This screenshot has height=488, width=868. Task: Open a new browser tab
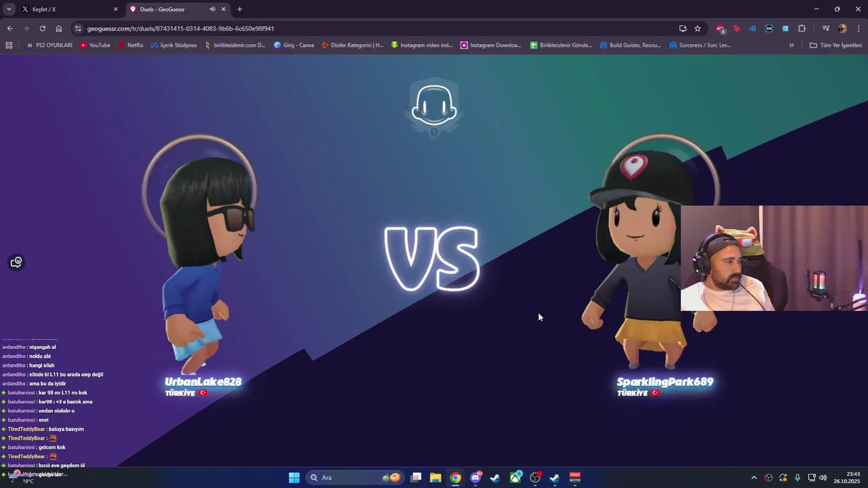(239, 9)
